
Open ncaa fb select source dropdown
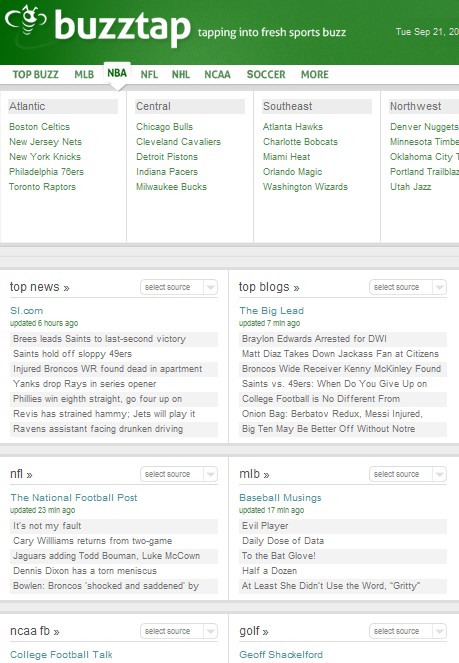pyautogui.click(x=179, y=631)
